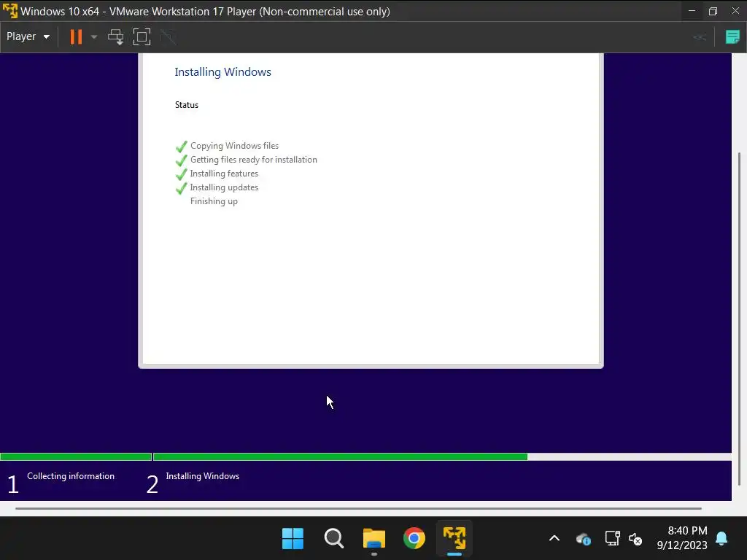
Task: Click the Installing Windows progress bar
Action: coord(442,456)
